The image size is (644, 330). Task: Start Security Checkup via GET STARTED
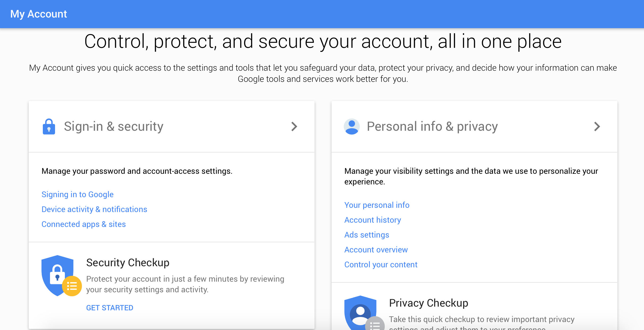[110, 308]
